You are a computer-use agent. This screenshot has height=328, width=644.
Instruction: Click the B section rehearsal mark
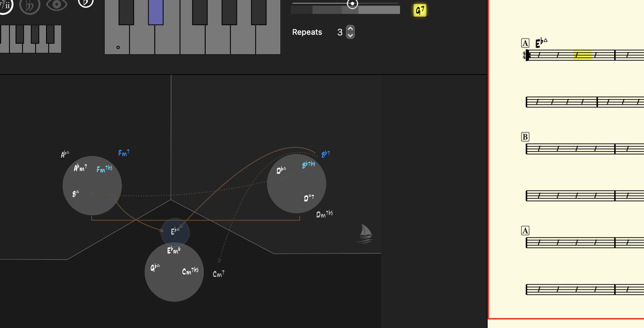point(525,137)
